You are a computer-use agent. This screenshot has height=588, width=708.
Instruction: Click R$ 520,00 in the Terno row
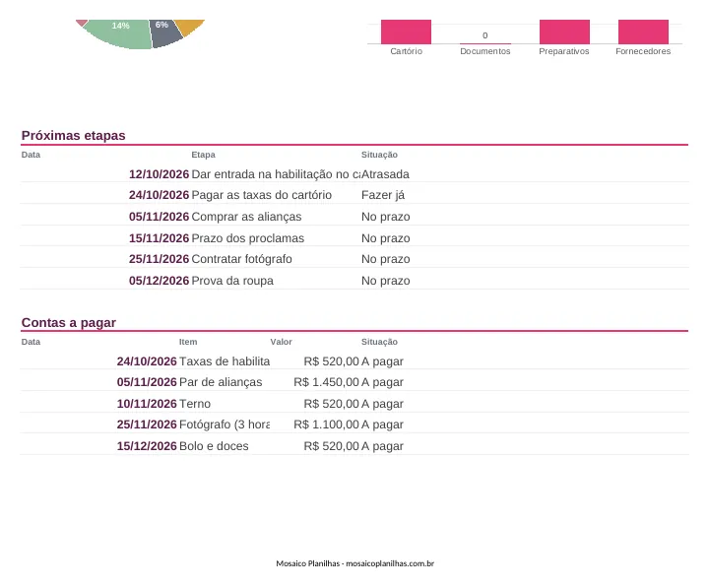point(331,404)
